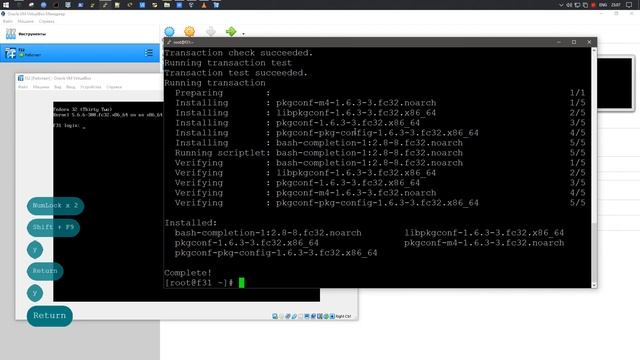Viewport: 640px width, 360px height.
Task: Click mouse capture indicator in VM status bar
Action: coord(332,316)
